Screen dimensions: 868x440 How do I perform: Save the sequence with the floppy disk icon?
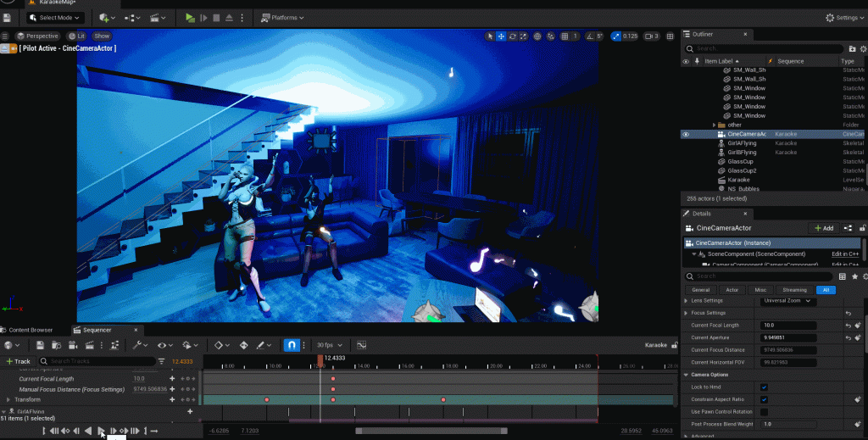pos(40,345)
